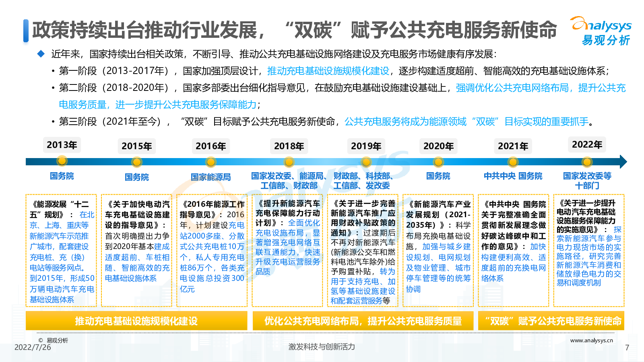Click 国务院 under 2015年
This screenshot has height=362, width=644.
click(x=137, y=177)
